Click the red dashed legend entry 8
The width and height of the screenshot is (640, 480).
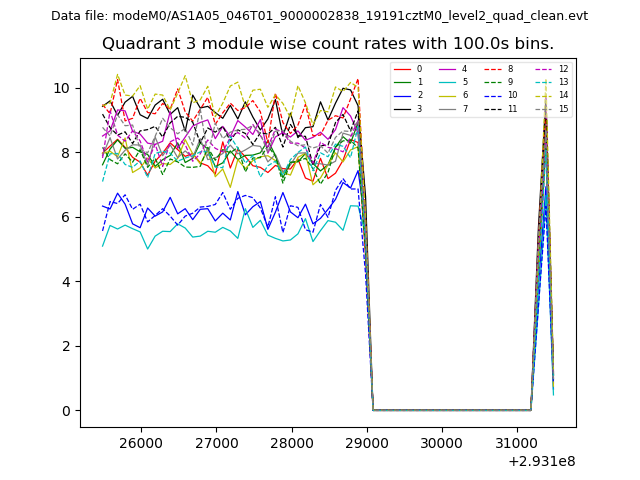click(x=491, y=69)
